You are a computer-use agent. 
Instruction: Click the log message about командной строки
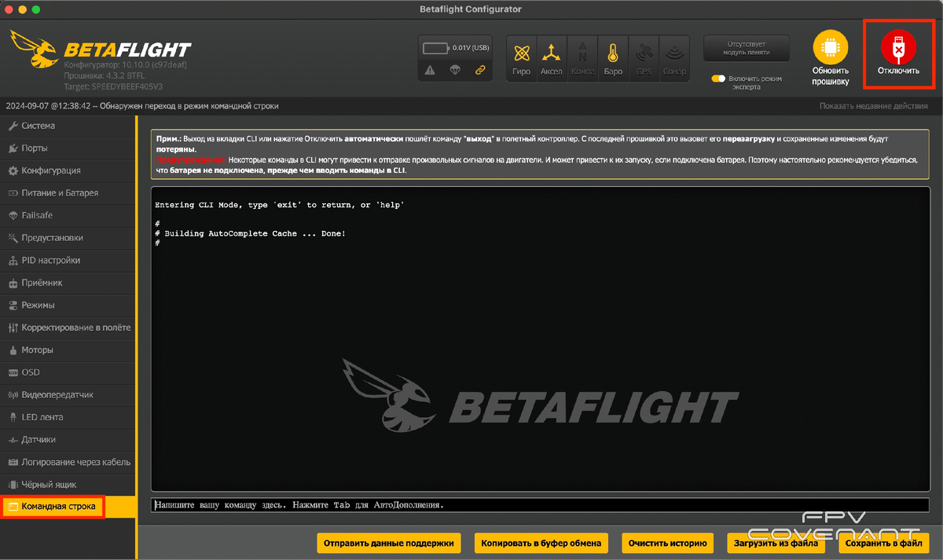[142, 106]
